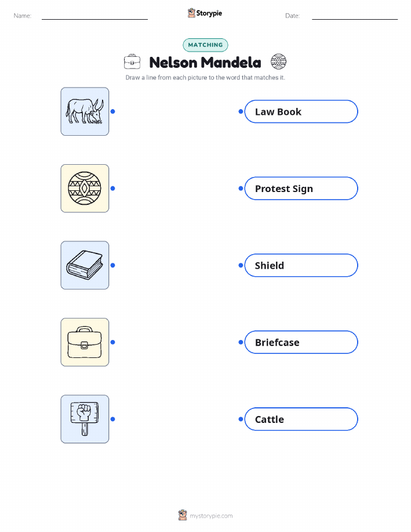The height and width of the screenshot is (532, 411).
Task: Click the dot next to Law Book
Action: click(241, 111)
